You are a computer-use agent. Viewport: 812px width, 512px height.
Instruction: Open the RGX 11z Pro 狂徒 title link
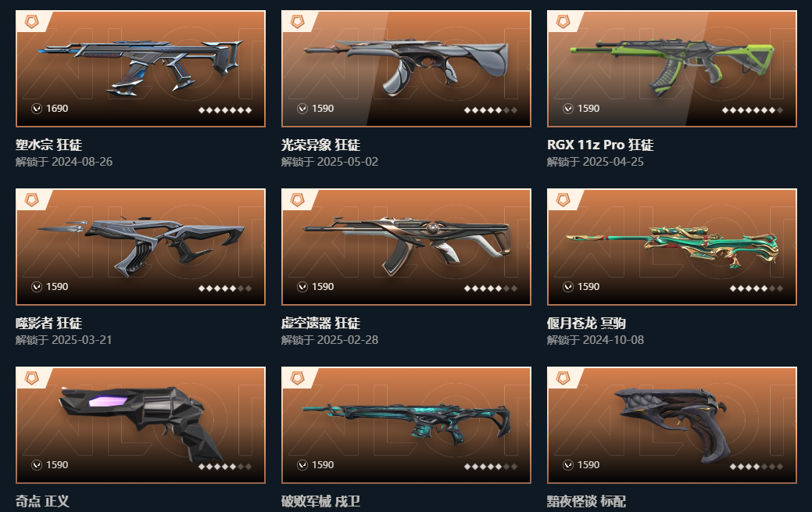tap(600, 145)
